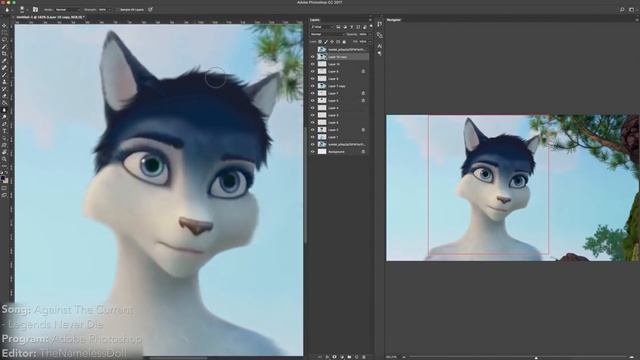
Task: Select the Brush tool
Action: click(x=4, y=75)
